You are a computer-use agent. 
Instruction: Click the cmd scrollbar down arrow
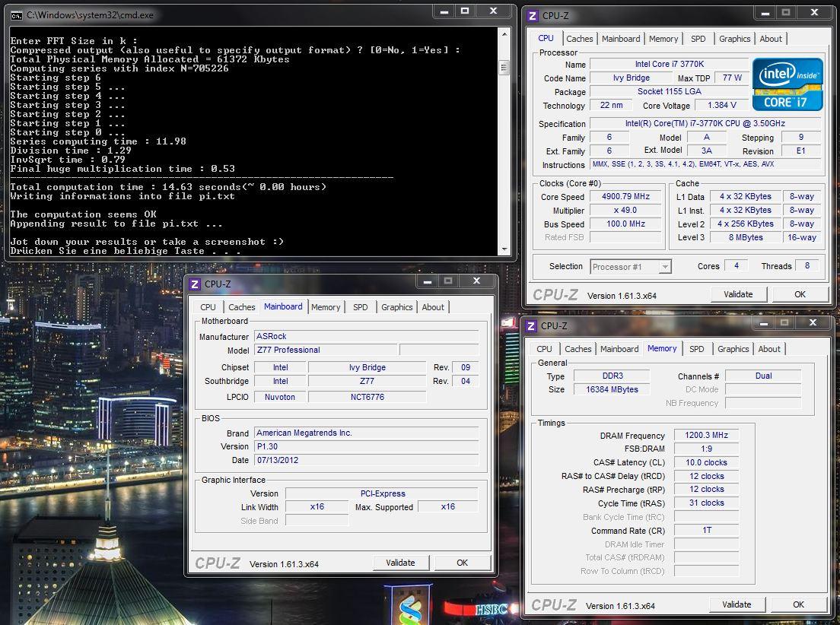504,249
